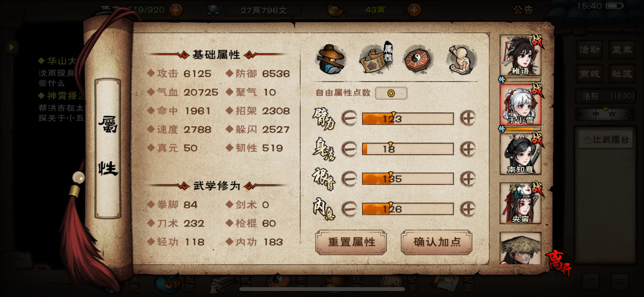Click the red 离开 leave icon

[559, 263]
